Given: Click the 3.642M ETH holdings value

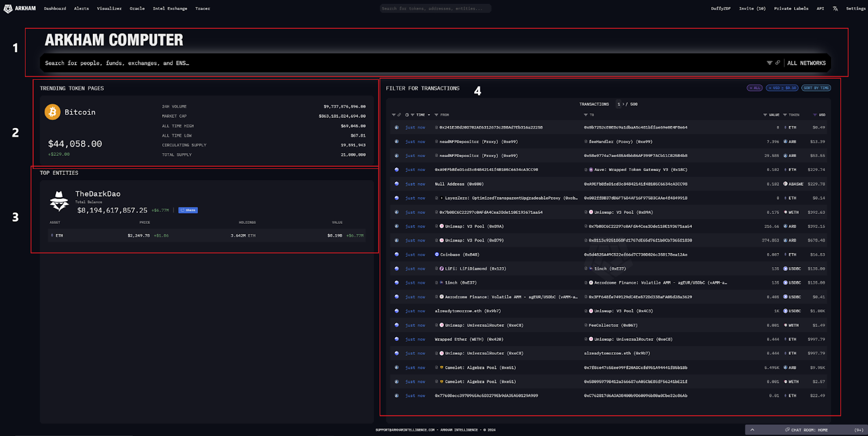Looking at the screenshot, I should click(243, 236).
